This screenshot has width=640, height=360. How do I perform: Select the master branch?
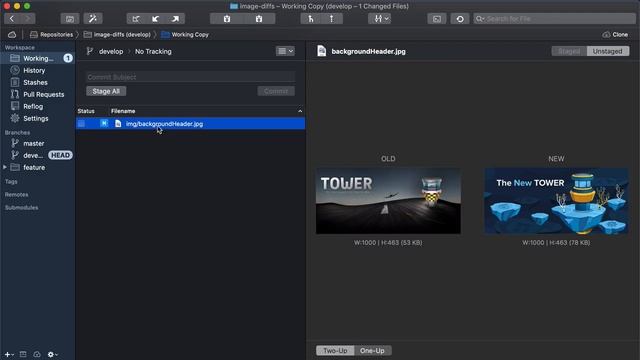[x=33, y=143]
